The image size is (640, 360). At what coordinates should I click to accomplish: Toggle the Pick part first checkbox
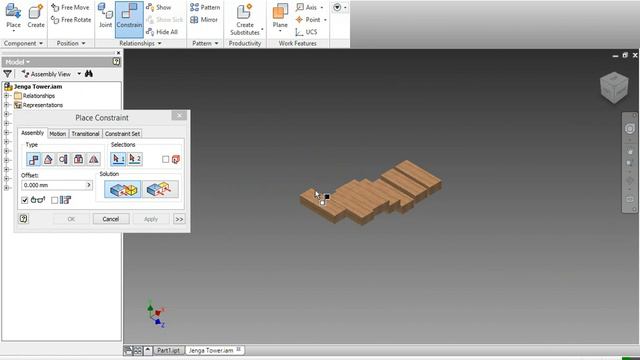click(x=165, y=160)
